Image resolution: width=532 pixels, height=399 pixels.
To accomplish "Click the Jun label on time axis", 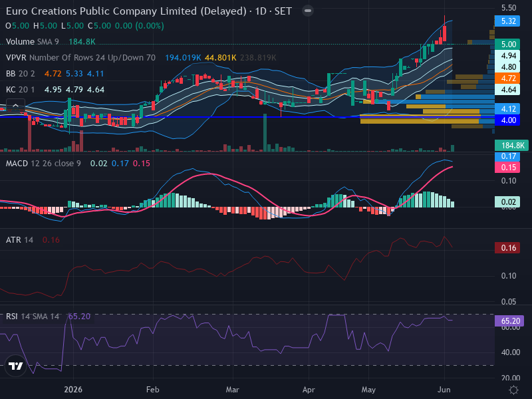I will [x=444, y=390].
